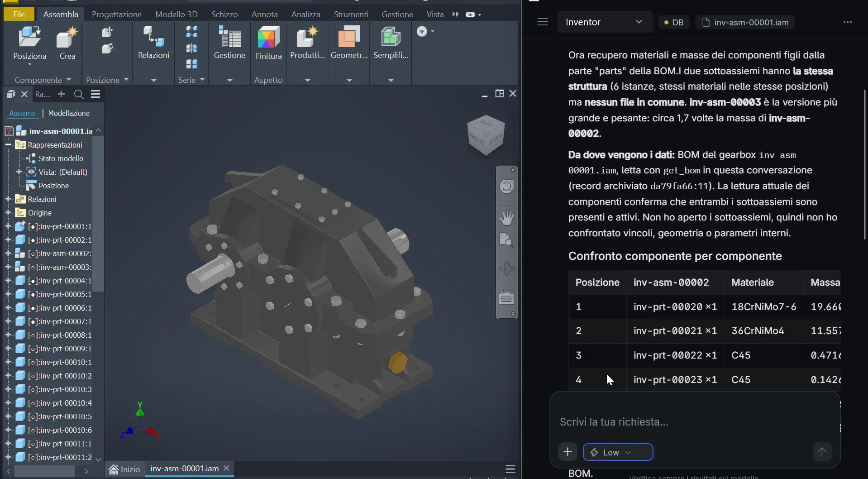Viewport: 868px width, 479px height.
Task: Click the Scrivi la tua richiesta input field
Action: pos(694,422)
